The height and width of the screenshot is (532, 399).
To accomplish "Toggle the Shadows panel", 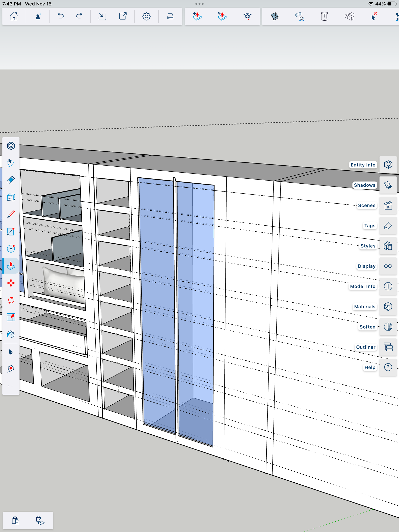I will point(388,185).
